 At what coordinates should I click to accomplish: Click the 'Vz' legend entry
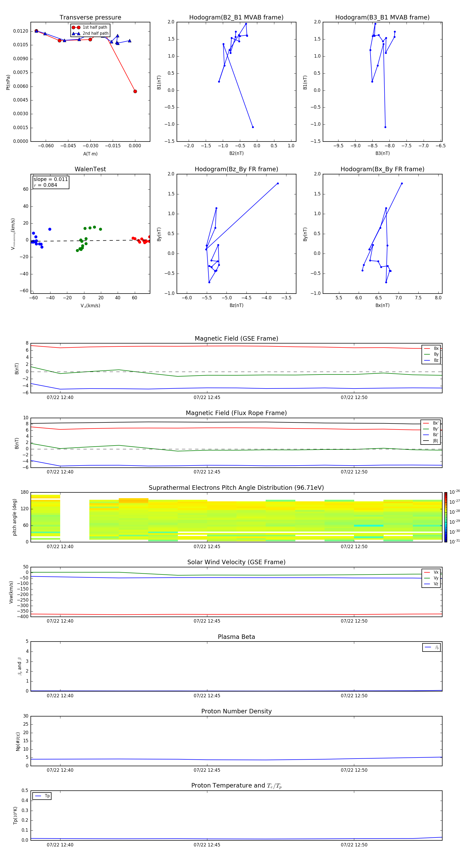pos(431,584)
